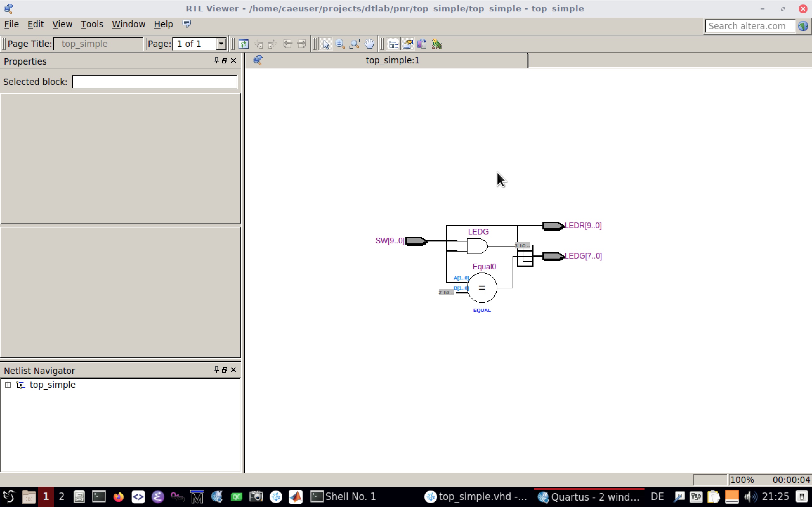Open the Tools menu

pyautogui.click(x=92, y=24)
